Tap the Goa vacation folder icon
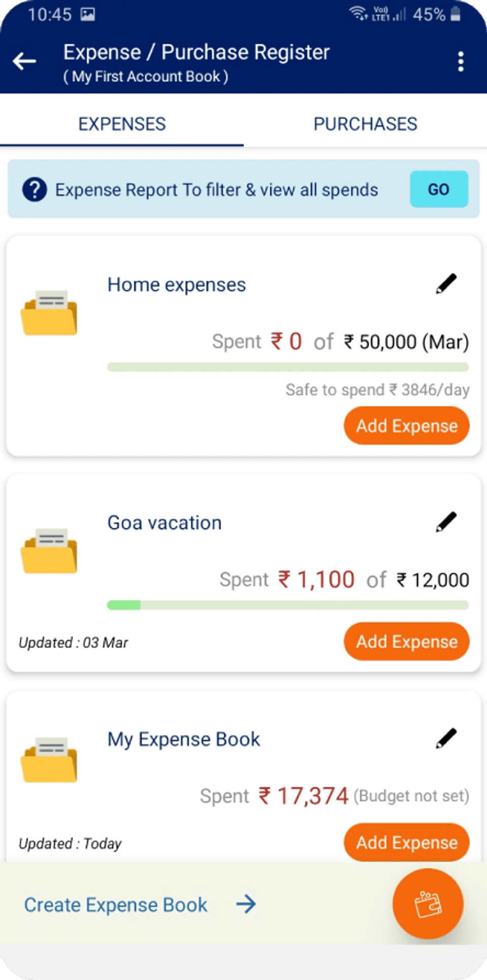This screenshot has width=487, height=980. [49, 551]
